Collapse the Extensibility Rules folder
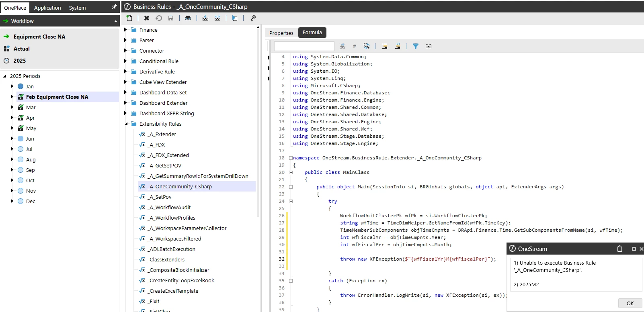The height and width of the screenshot is (312, 644). [126, 124]
